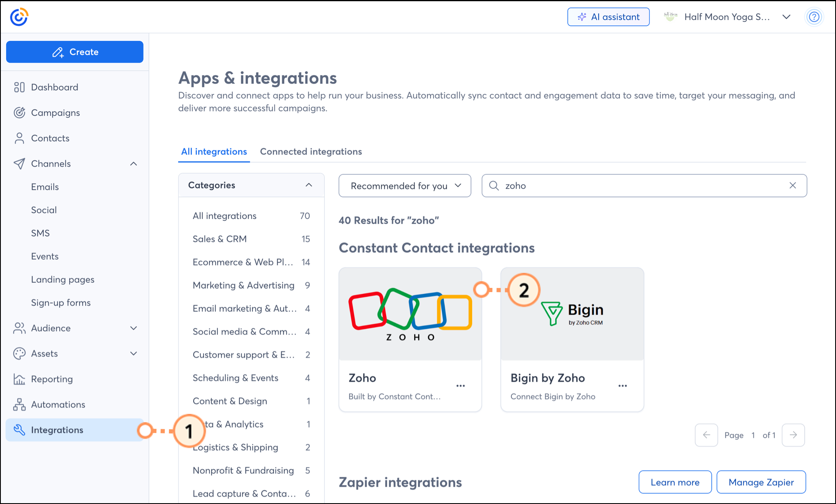Viewport: 836px width, 504px height.
Task: Go to next page arrow
Action: tap(793, 435)
